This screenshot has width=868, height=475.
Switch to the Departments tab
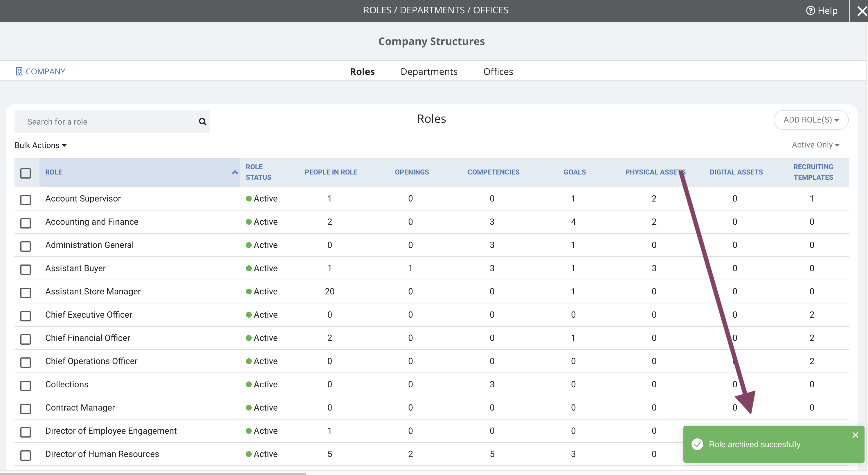click(429, 71)
